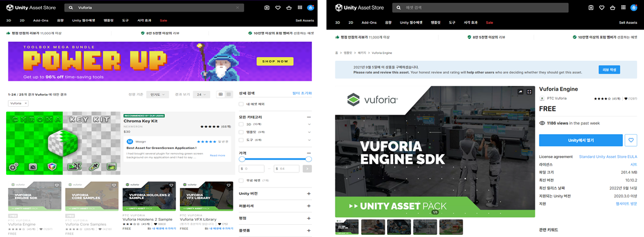Collapse the 모든 카테고리 section

click(x=309, y=117)
